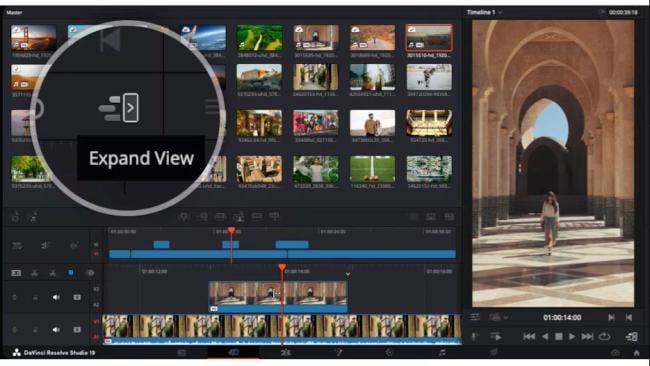The width and height of the screenshot is (650, 366).
Task: Click the Smart Insert edit icon
Action: (x=183, y=217)
